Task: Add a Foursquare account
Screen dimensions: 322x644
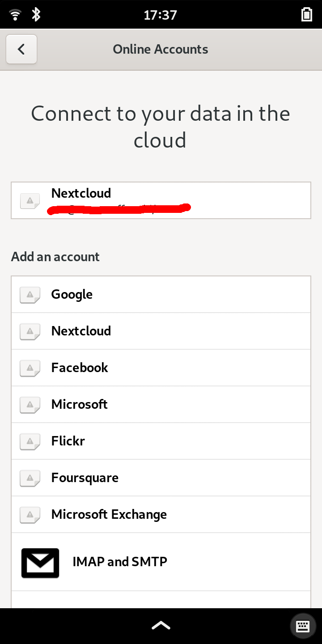Action: pyautogui.click(x=161, y=478)
